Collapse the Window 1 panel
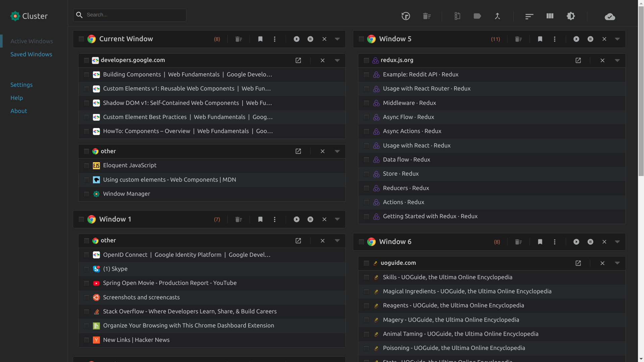644x362 pixels. pos(337,220)
